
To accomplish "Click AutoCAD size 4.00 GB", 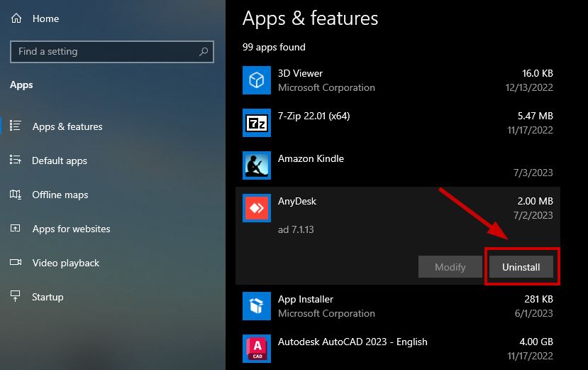I will point(536,342).
